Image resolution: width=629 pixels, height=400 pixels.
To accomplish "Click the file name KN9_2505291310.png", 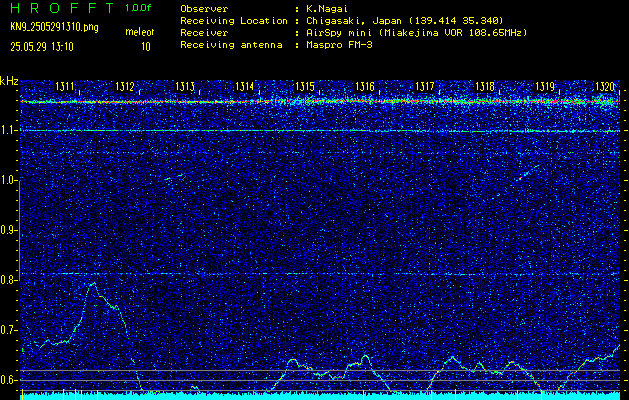I will (x=54, y=27).
